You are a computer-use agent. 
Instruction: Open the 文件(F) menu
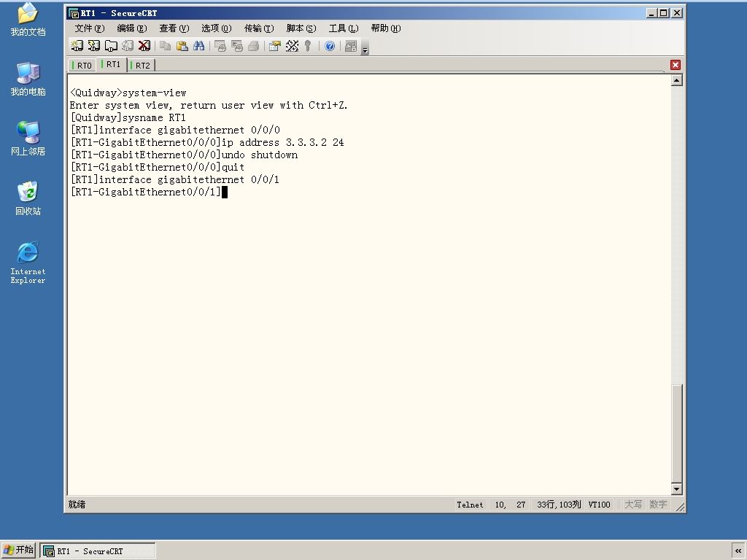tap(90, 28)
